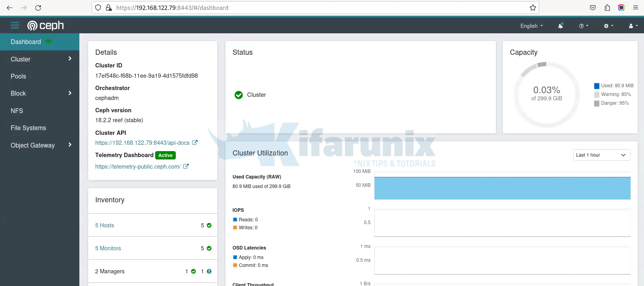Open the notifications bell icon

tap(560, 26)
